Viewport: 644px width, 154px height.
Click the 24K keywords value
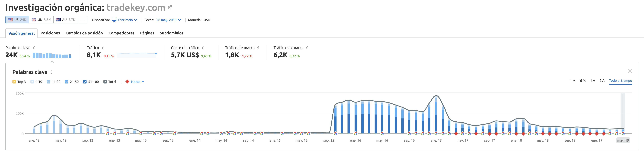point(12,55)
